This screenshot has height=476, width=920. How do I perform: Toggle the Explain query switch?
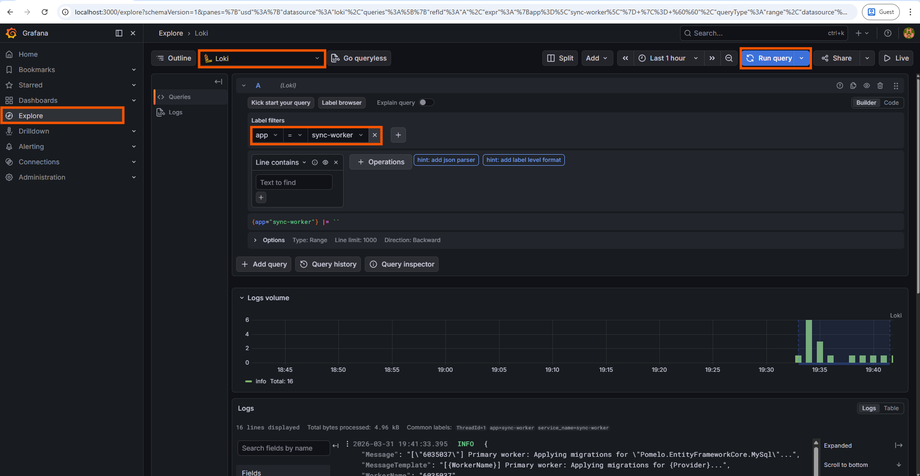pos(425,102)
